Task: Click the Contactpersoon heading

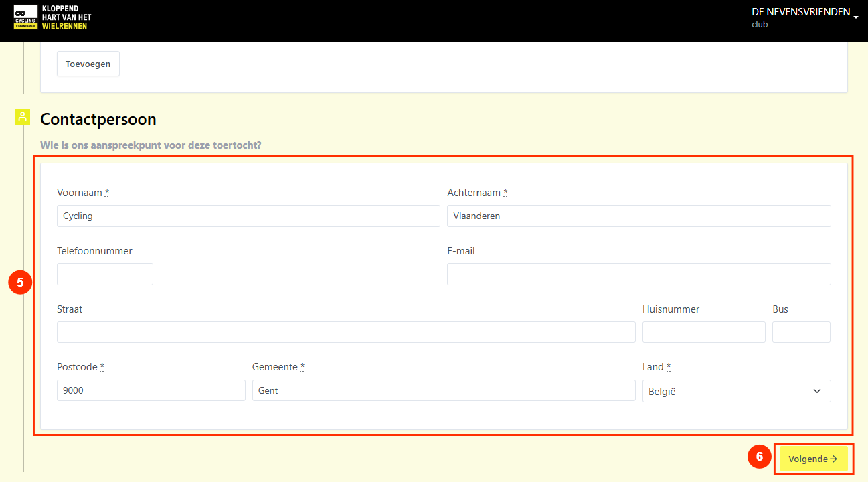Action: point(98,119)
